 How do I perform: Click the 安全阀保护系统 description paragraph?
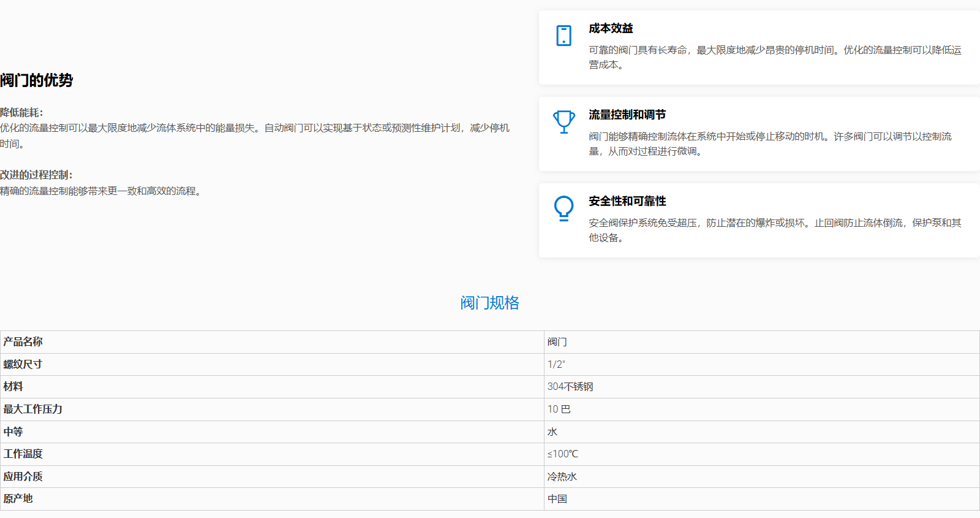coord(775,230)
